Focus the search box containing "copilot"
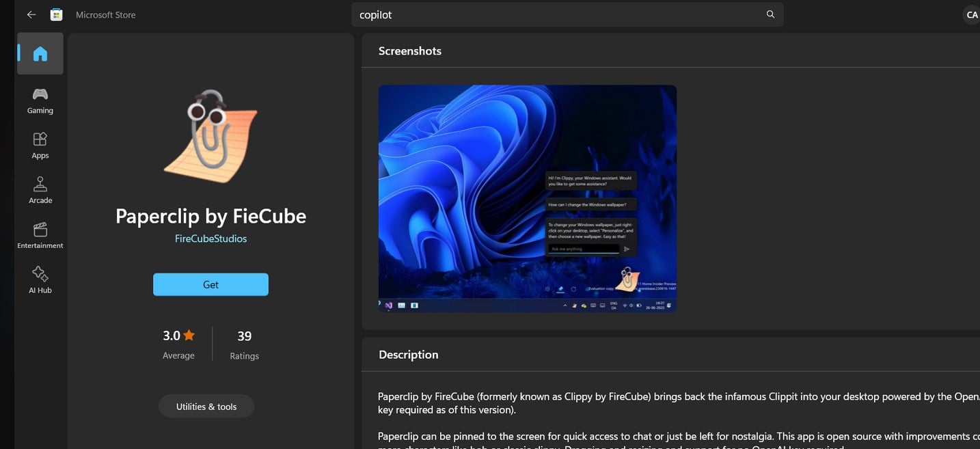The width and height of the screenshot is (980, 449). tap(567, 14)
